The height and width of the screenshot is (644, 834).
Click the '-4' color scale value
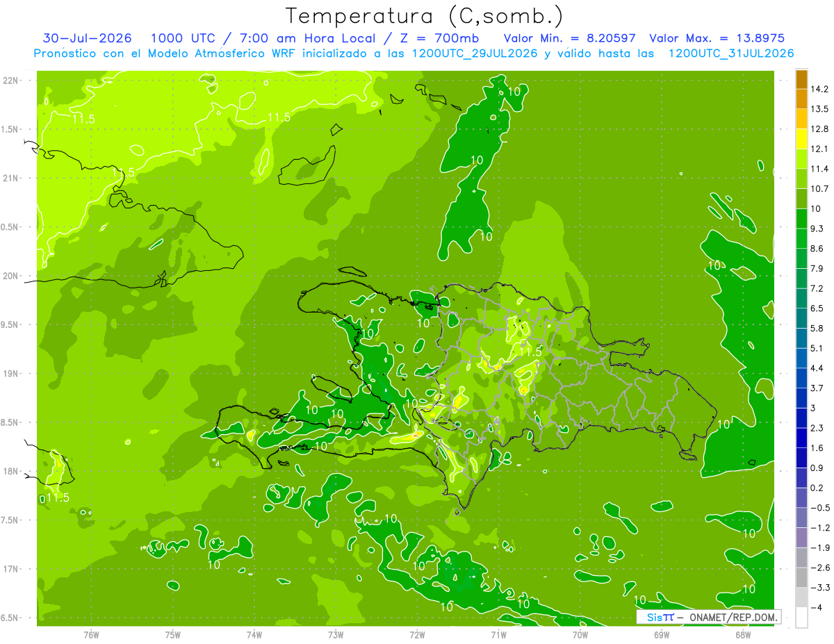(817, 608)
